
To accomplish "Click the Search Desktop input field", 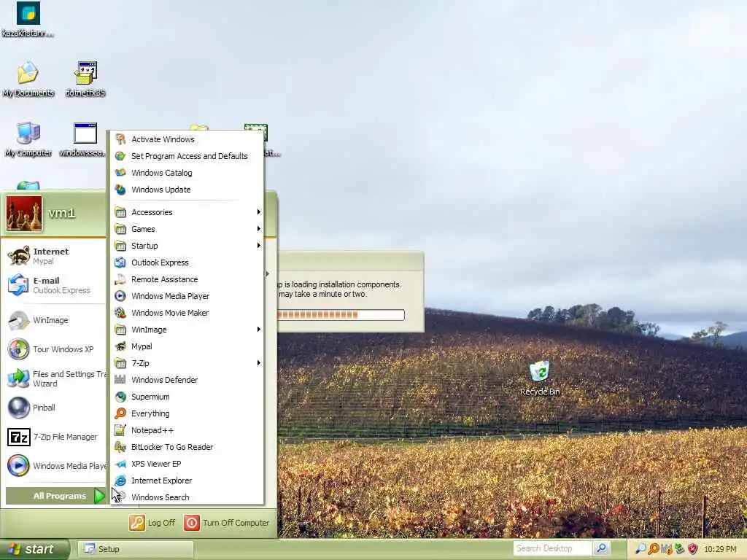I will (553, 548).
